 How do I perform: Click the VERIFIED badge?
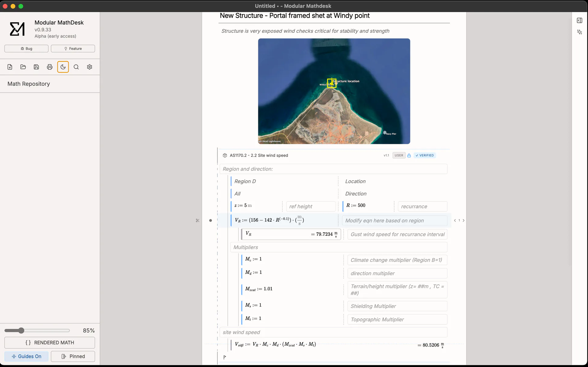[x=425, y=155]
